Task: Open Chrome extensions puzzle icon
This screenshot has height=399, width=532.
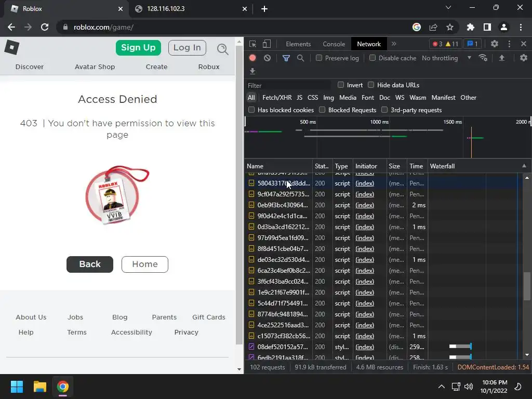Action: [470, 27]
